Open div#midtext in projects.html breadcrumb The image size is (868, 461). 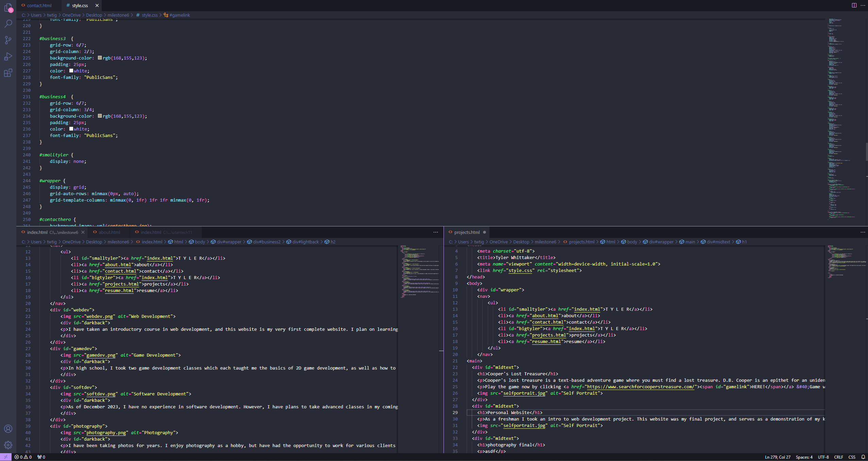(x=716, y=242)
